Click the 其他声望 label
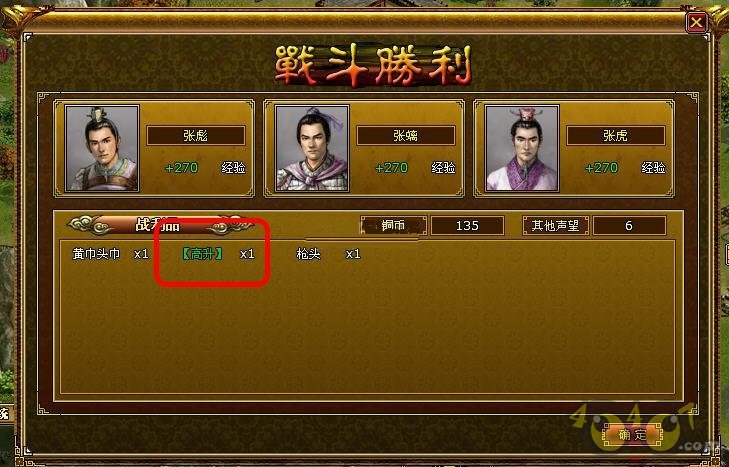Image resolution: width=729 pixels, height=467 pixels. tap(556, 226)
